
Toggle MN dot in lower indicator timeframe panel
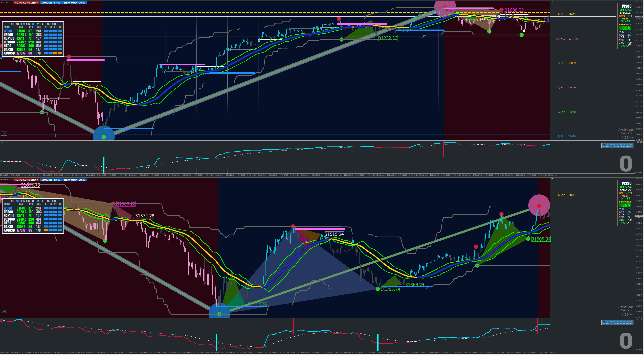click(631, 321)
